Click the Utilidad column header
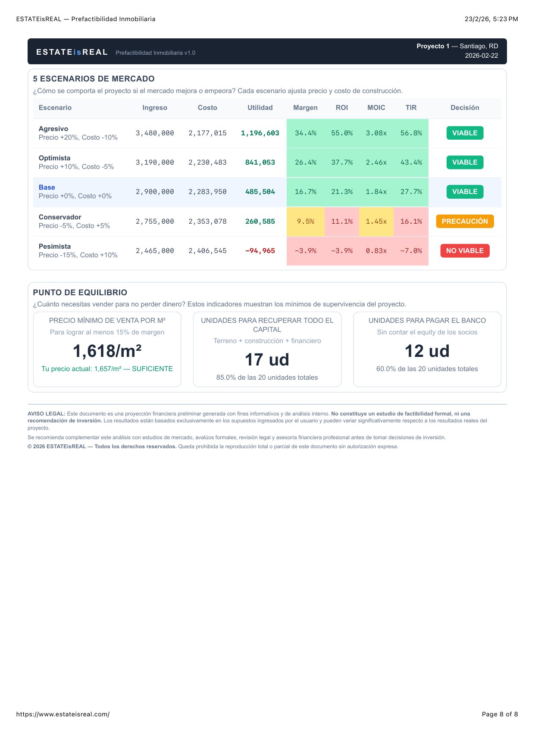This screenshot has height=756, width=535. click(260, 108)
